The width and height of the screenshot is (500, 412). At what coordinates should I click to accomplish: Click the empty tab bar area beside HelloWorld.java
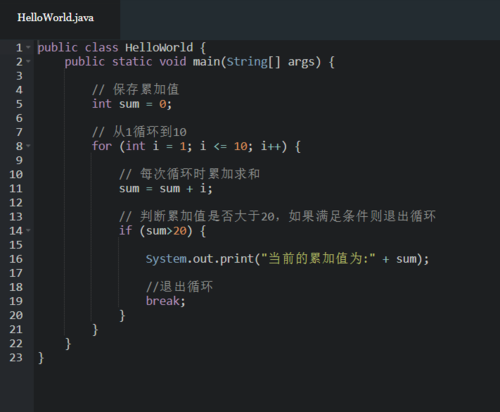[x=310, y=20]
